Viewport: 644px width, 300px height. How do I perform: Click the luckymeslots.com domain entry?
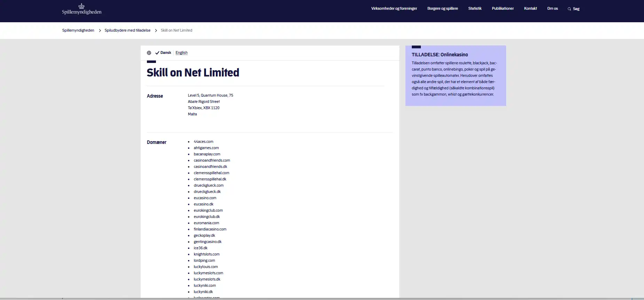pos(209,273)
